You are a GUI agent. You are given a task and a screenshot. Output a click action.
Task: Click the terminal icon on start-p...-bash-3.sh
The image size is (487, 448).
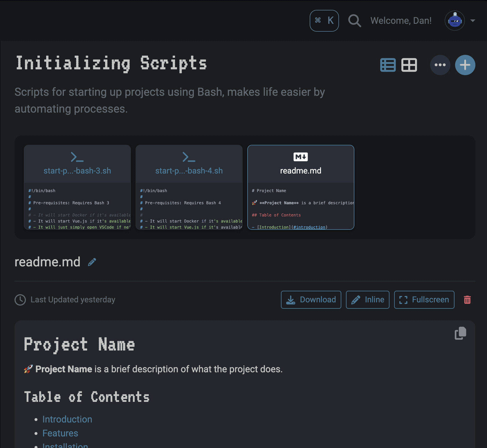coord(77,157)
